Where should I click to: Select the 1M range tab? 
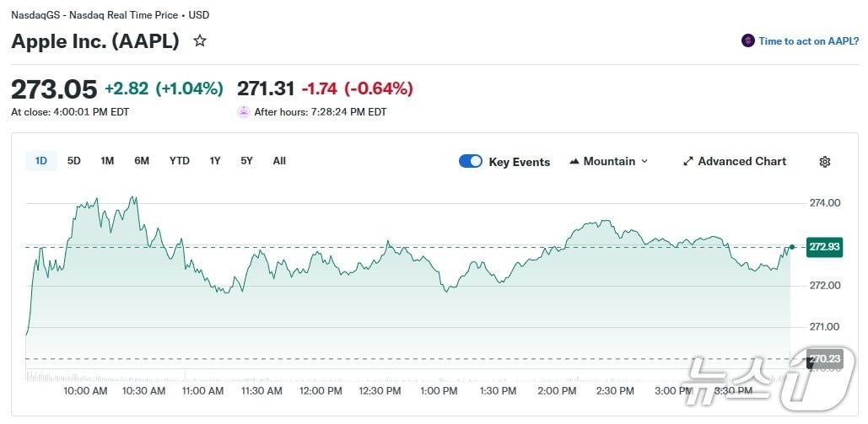107,160
